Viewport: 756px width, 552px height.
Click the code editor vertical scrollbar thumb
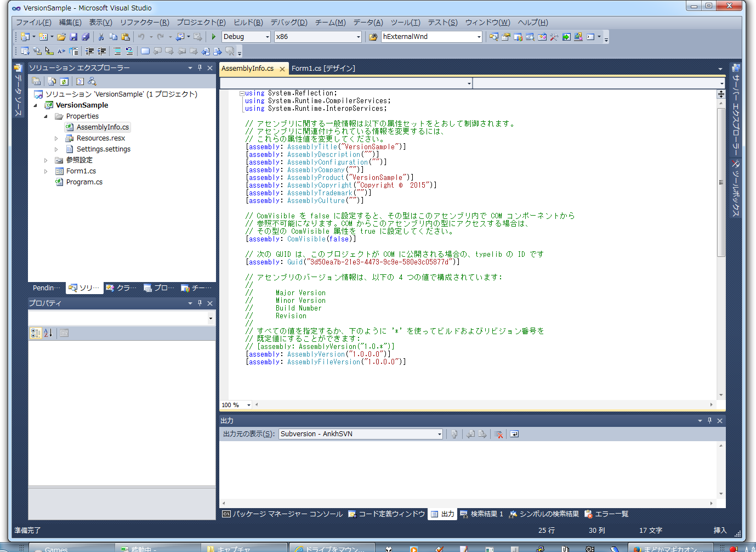[x=721, y=182]
